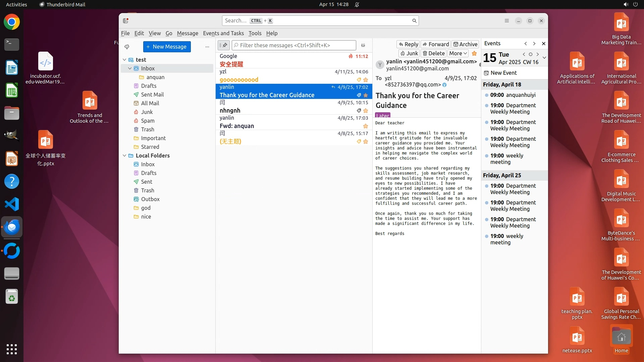Open the Tools menu

pyautogui.click(x=255, y=33)
